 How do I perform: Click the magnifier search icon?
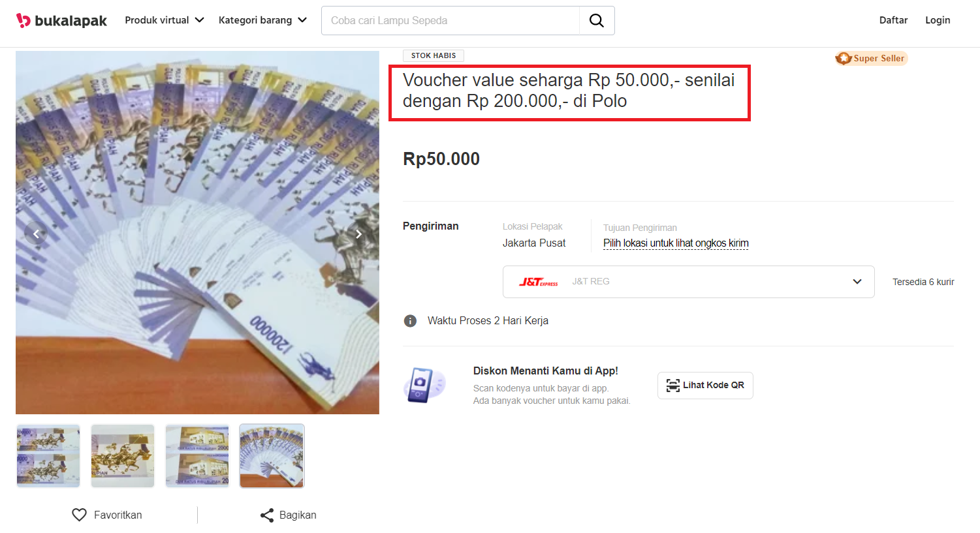(x=597, y=20)
